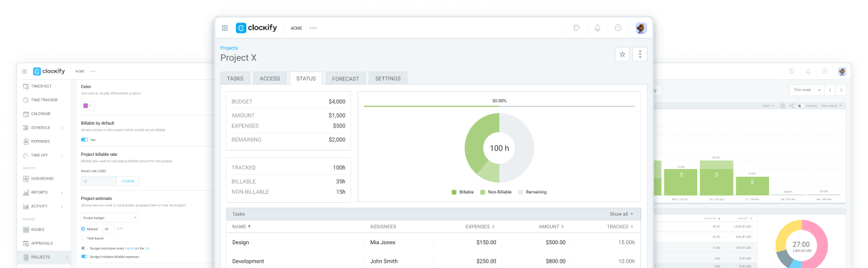Viewport: 868px width, 268px height.
Task: Open Project X vertical three-dot menu
Action: (x=640, y=55)
